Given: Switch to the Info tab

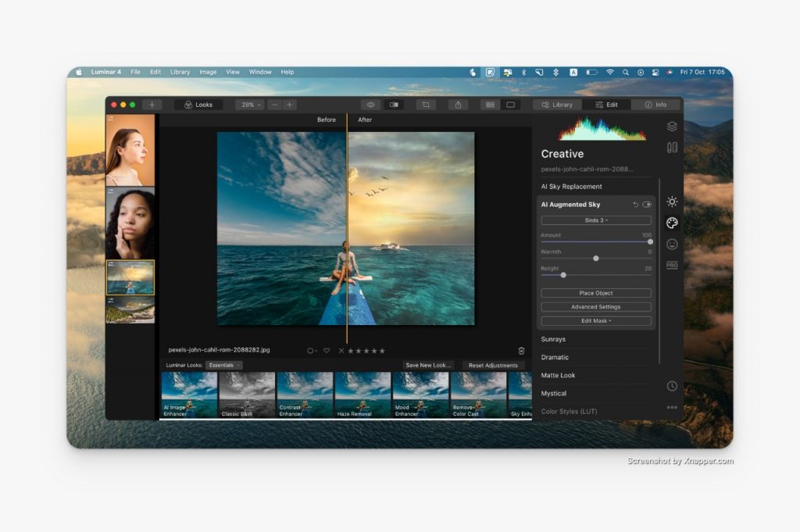Looking at the screenshot, I should point(655,105).
